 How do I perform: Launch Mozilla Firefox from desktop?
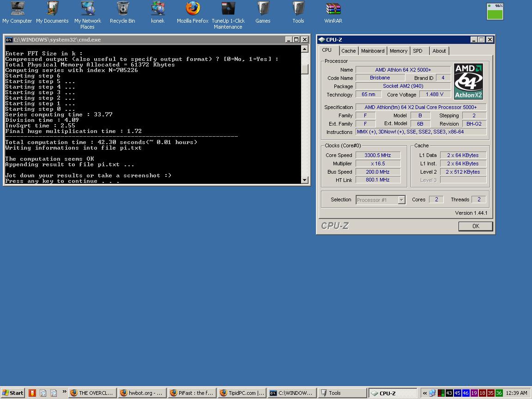pyautogui.click(x=193, y=12)
